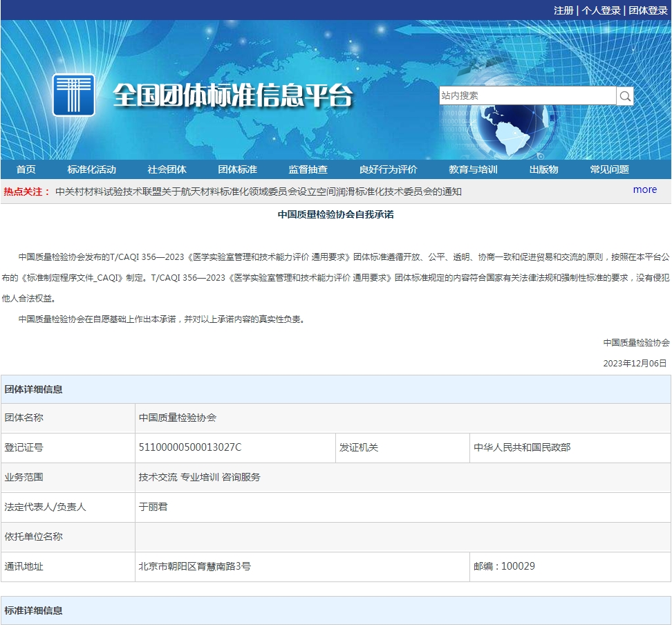Click the 热点关注 label
Screen dimensions: 672x625
point(26,192)
